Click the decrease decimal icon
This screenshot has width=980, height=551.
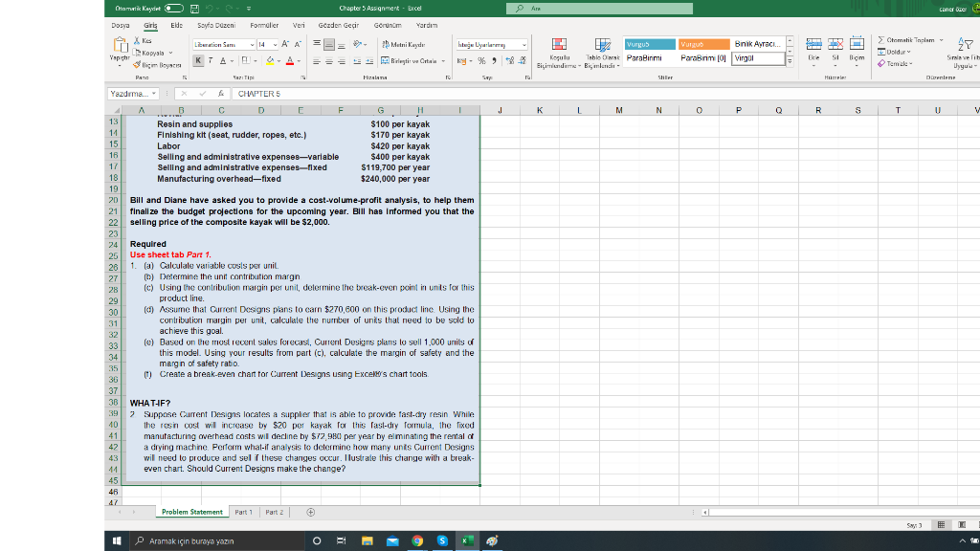[523, 61]
